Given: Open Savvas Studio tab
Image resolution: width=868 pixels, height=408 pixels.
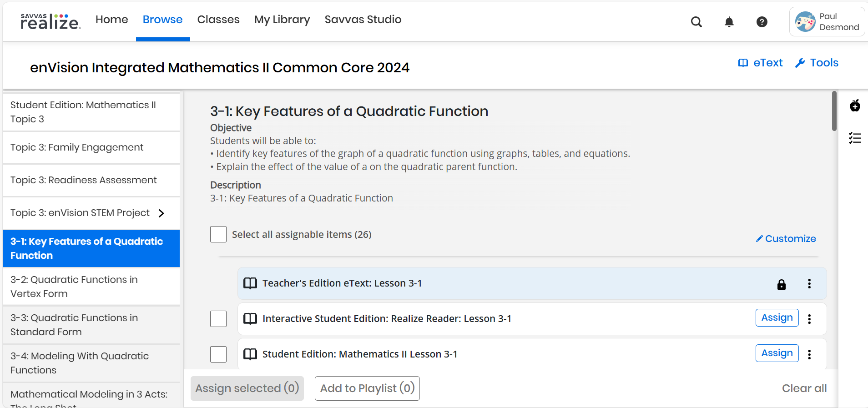Looking at the screenshot, I should point(363,20).
